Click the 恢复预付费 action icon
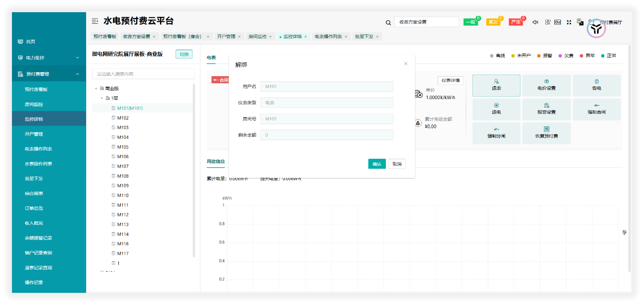Screen dimensions: 644x305 tap(547, 133)
